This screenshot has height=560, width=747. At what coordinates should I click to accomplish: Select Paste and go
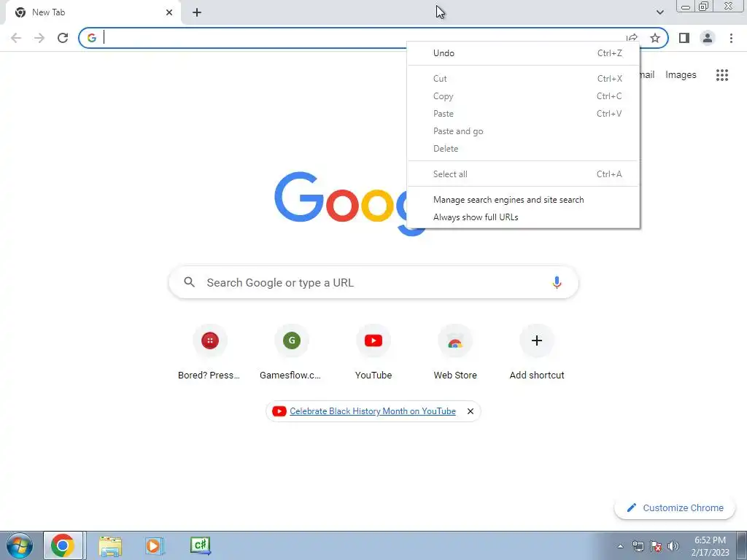point(523,131)
